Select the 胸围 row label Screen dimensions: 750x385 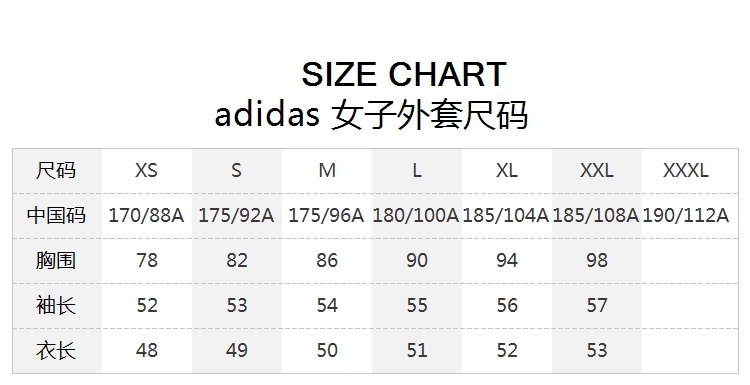click(56, 260)
